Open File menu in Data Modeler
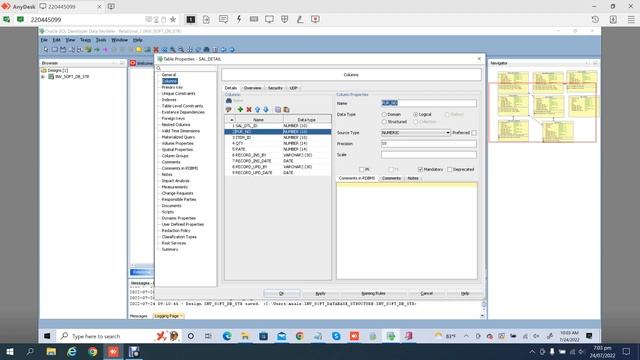The width and height of the screenshot is (640, 360). (44, 40)
